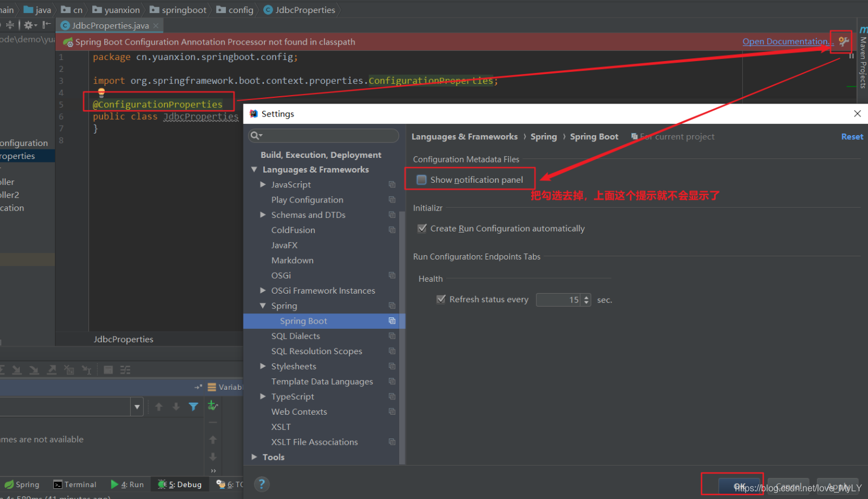Click the intention lightbulb icon in editor

(x=101, y=92)
